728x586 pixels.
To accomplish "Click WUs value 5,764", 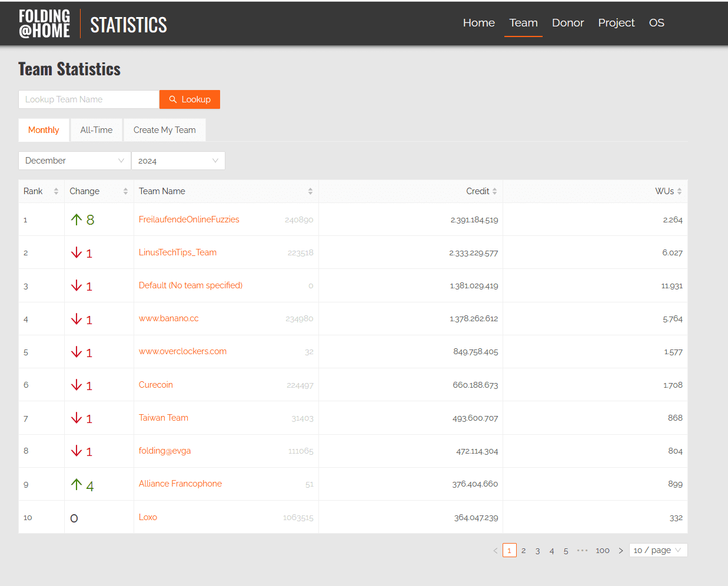I will [x=673, y=319].
